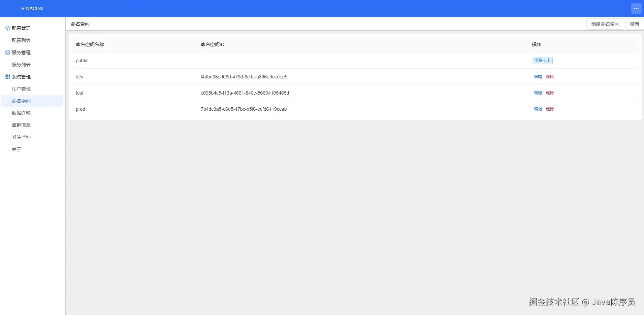Click the 系统管理 grid icon
This screenshot has width=644, height=315.
coord(8,77)
